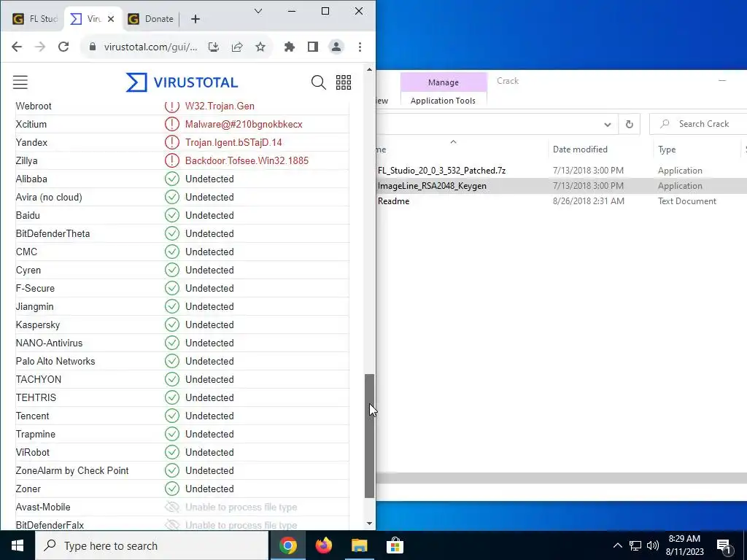Click the Kaspersky undetected checkmark icon
The image size is (747, 560).
coord(171,324)
